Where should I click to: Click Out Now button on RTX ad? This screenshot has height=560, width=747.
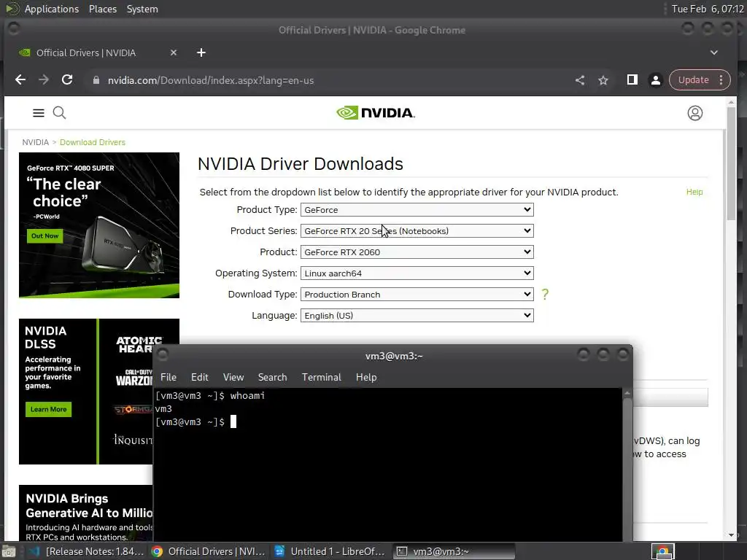(x=44, y=236)
